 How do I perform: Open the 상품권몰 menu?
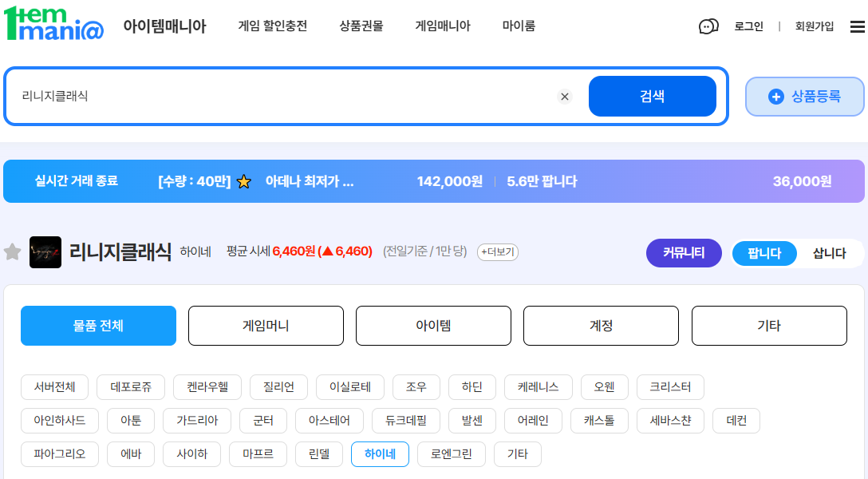[361, 26]
